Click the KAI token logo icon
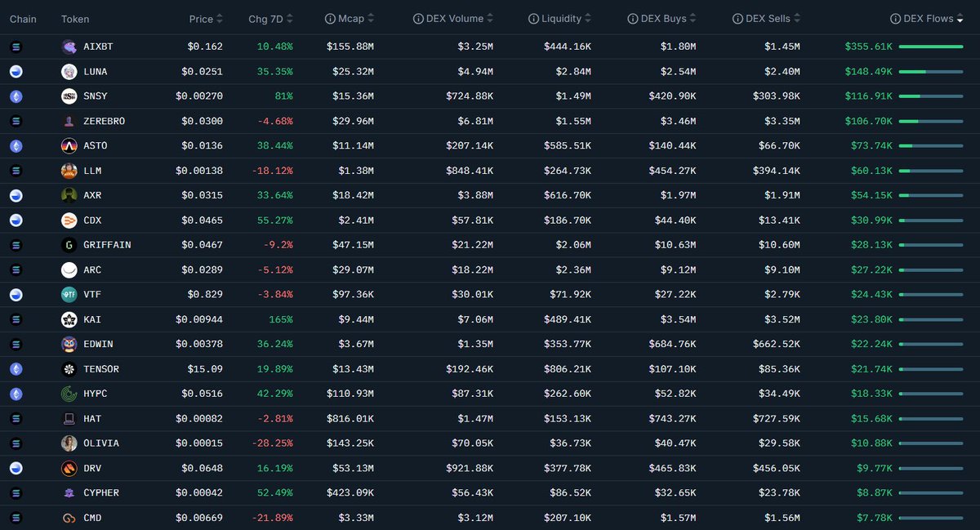This screenshot has height=530, width=980. (x=69, y=319)
